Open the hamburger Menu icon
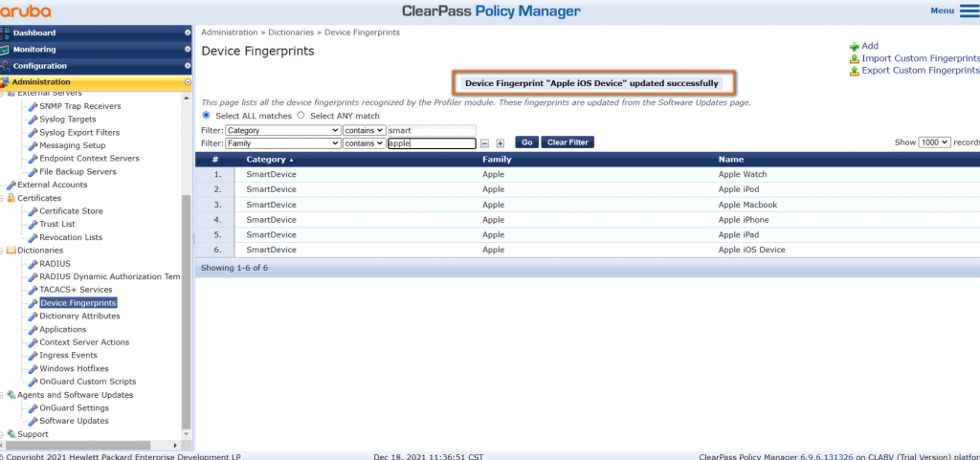This screenshot has height=460, width=980. (x=969, y=11)
